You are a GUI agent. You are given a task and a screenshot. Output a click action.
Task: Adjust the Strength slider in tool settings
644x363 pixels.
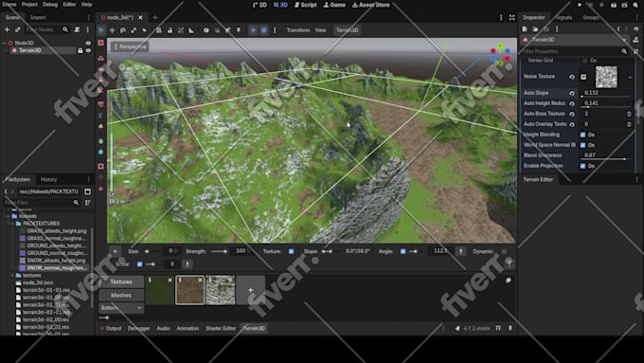pyautogui.click(x=219, y=251)
